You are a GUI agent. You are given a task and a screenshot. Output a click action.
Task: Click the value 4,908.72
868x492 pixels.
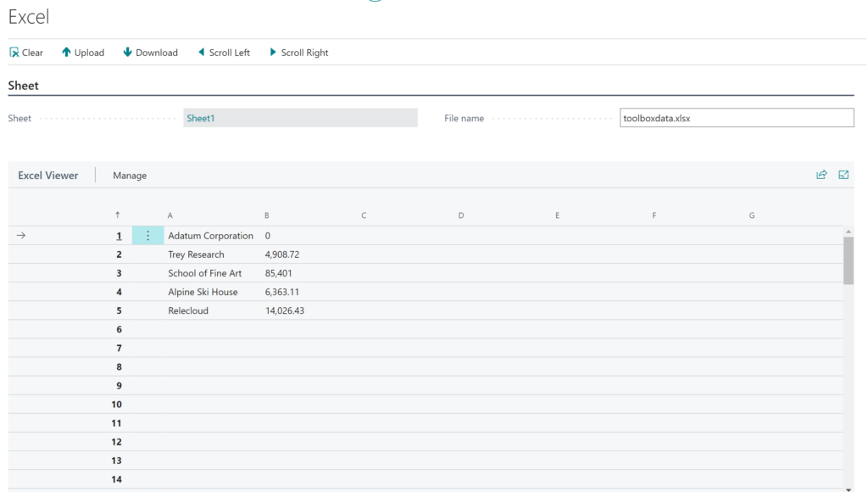(281, 254)
